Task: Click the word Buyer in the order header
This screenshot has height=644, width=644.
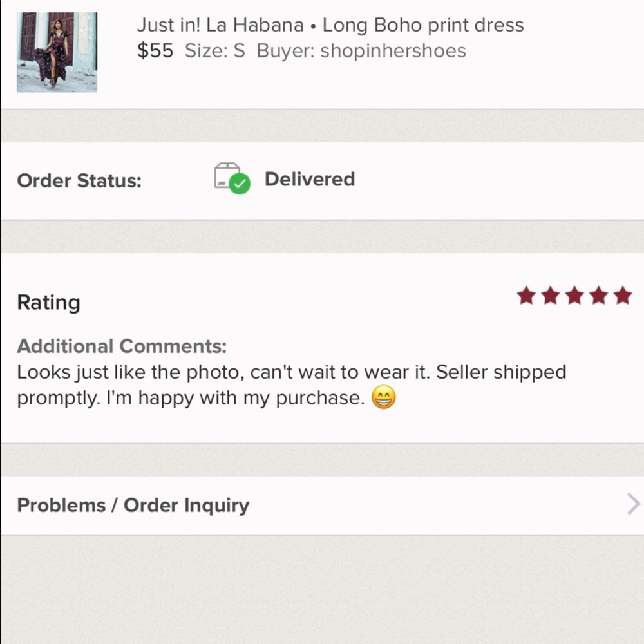Action: coord(283,51)
